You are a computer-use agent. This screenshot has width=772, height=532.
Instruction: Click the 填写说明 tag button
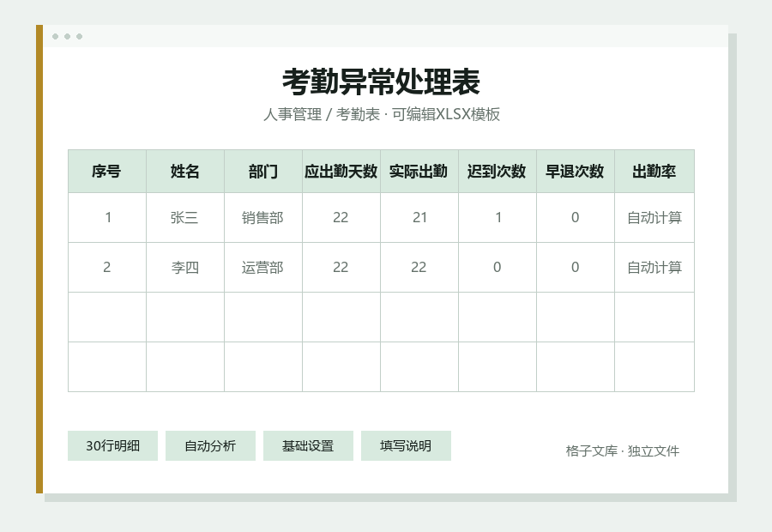click(x=406, y=446)
